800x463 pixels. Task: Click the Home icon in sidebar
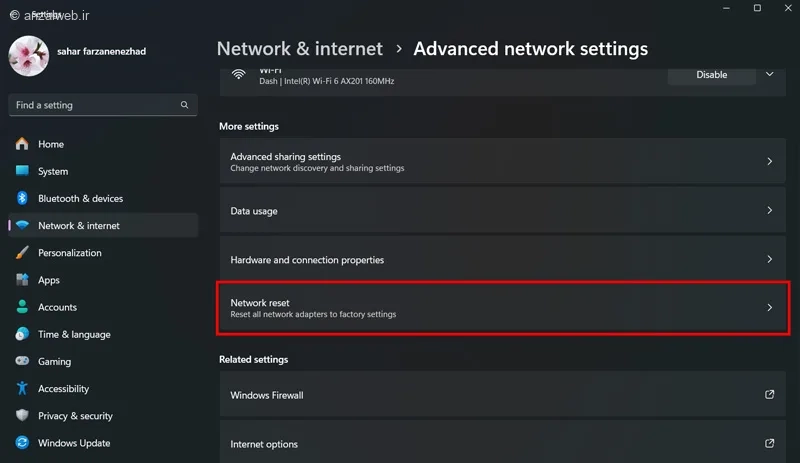coord(22,144)
